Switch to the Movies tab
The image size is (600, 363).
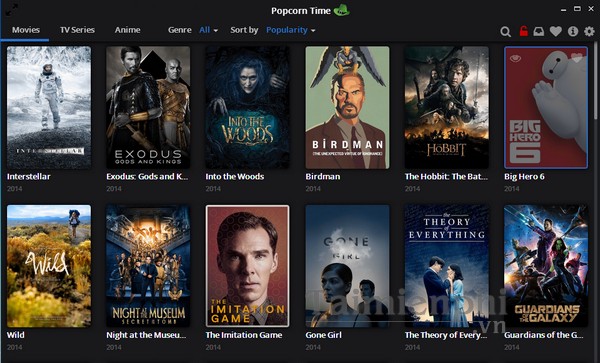click(26, 30)
